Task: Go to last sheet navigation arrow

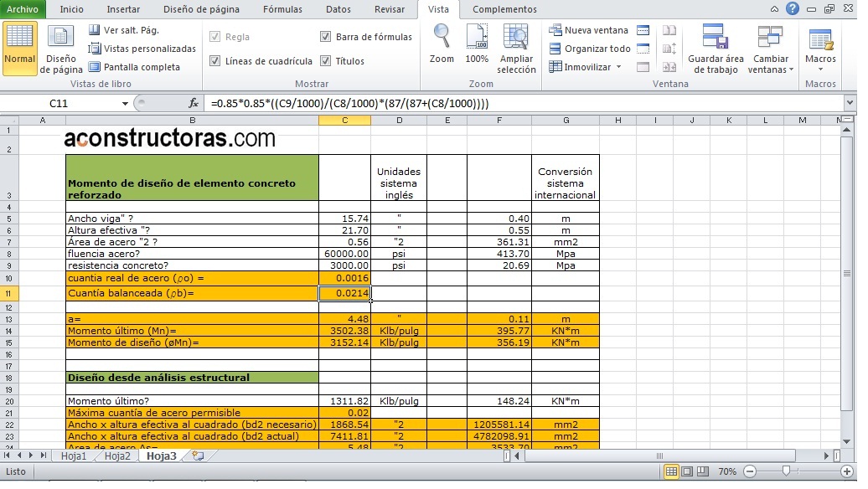Action: pos(42,456)
